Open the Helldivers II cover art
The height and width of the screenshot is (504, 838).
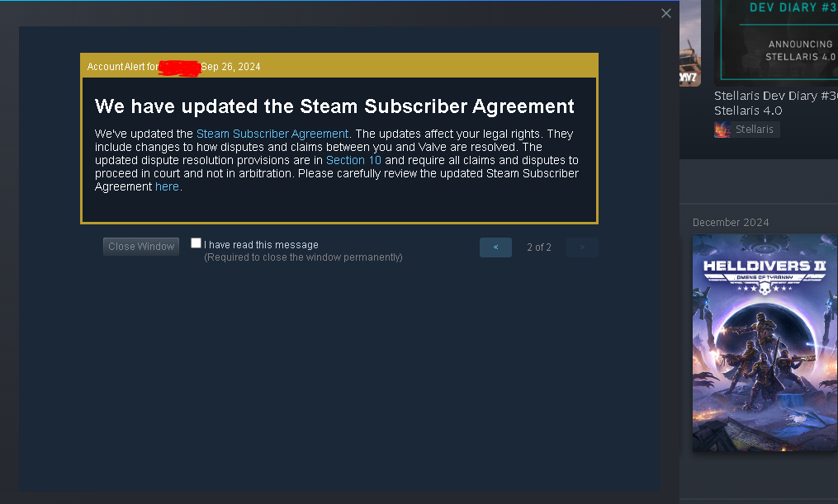click(x=765, y=343)
